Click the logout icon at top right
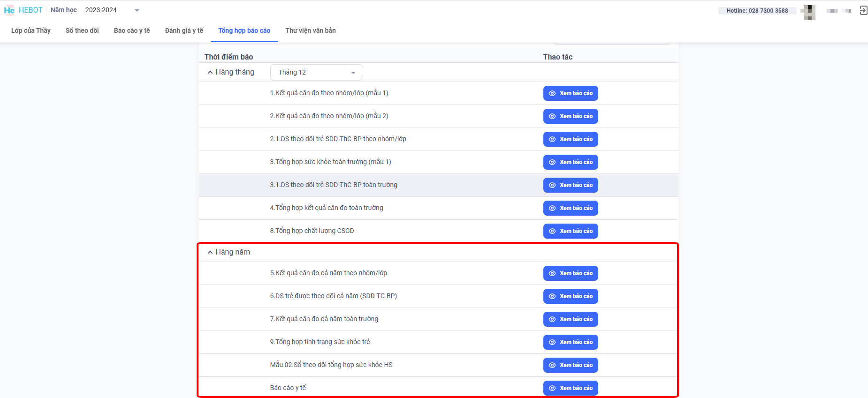Image resolution: width=868 pixels, height=398 pixels. coord(863,10)
